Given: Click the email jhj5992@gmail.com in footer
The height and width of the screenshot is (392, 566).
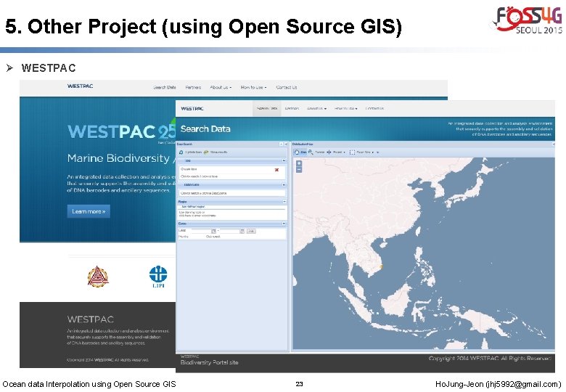Looking at the screenshot, I should [x=525, y=384].
